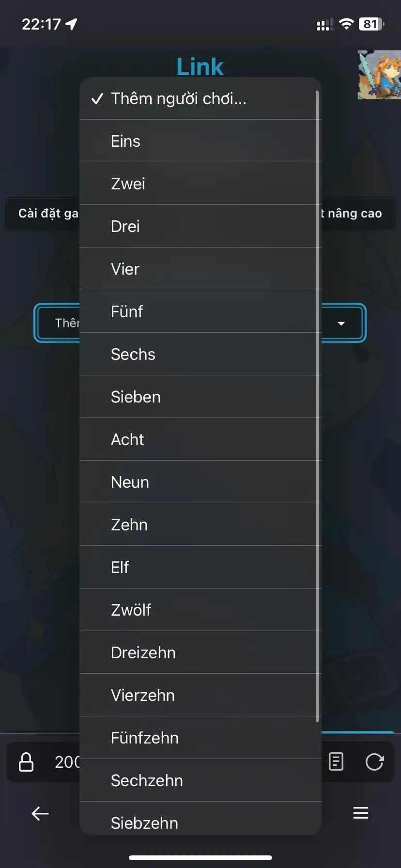Image resolution: width=401 pixels, height=868 pixels.
Task: Click the dropdown list scrollbar
Action: coord(317,406)
